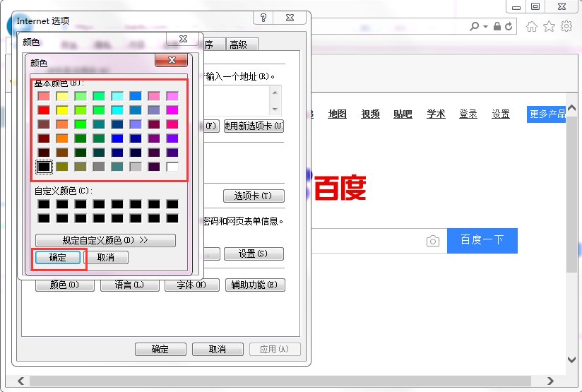Click the page vertical scrollbar up arrow
Screen dimensions: 582x392
tap(571, 108)
